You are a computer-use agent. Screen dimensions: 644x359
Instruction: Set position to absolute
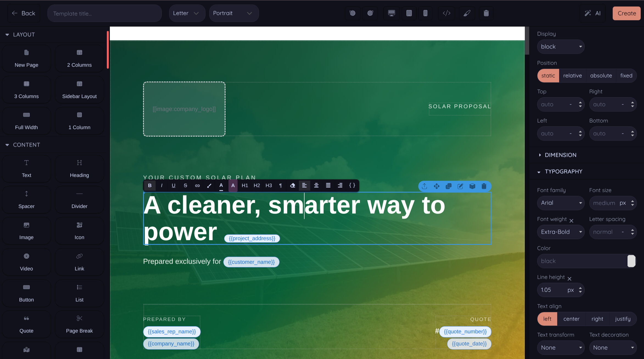[x=601, y=76]
